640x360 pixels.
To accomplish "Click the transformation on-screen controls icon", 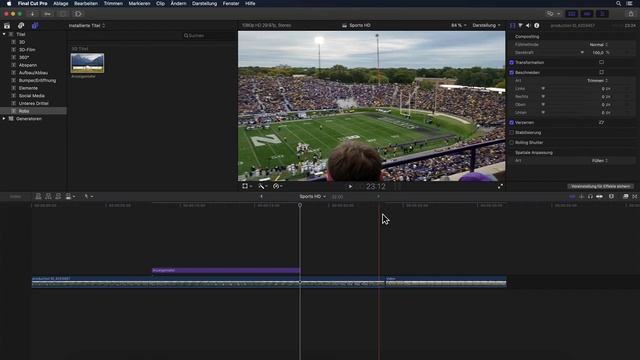I will click(601, 62).
